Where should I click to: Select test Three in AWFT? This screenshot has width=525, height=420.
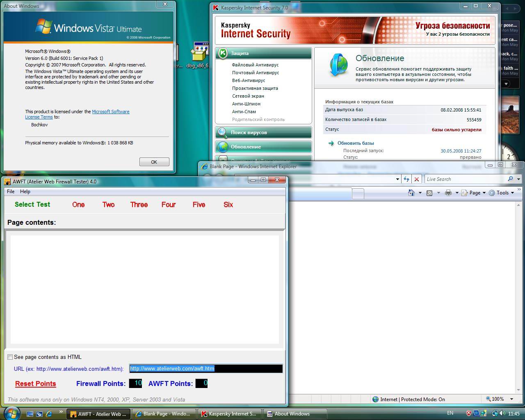click(x=139, y=205)
